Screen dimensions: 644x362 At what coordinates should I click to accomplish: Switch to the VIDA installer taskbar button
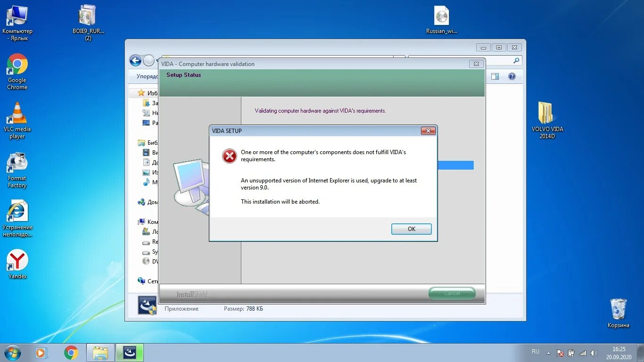[x=130, y=352]
